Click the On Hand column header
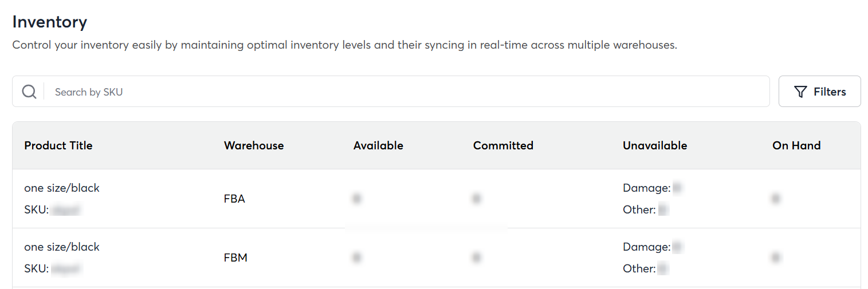868x289 pixels. pyautogui.click(x=796, y=145)
